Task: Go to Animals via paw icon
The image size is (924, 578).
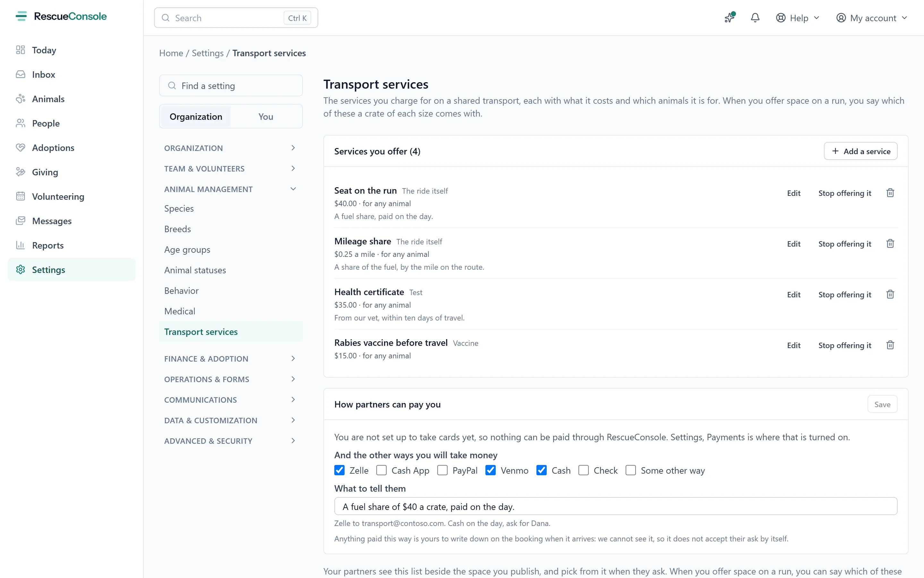Action: tap(21, 99)
